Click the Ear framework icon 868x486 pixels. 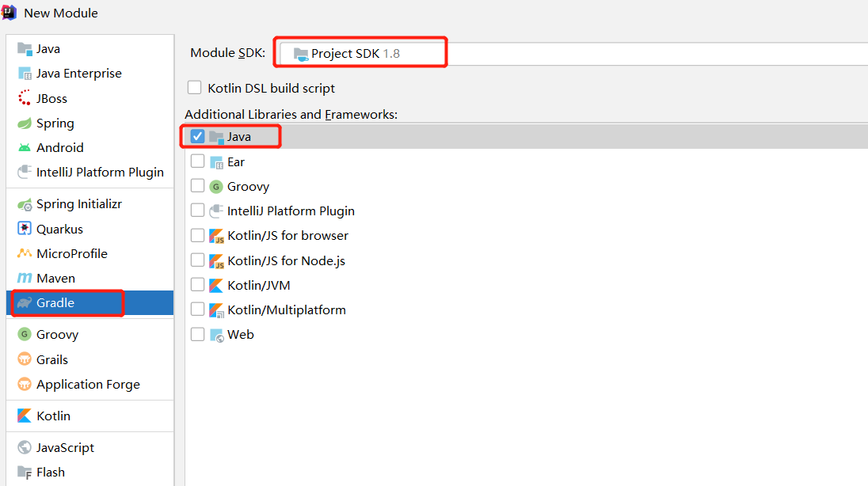click(x=216, y=162)
